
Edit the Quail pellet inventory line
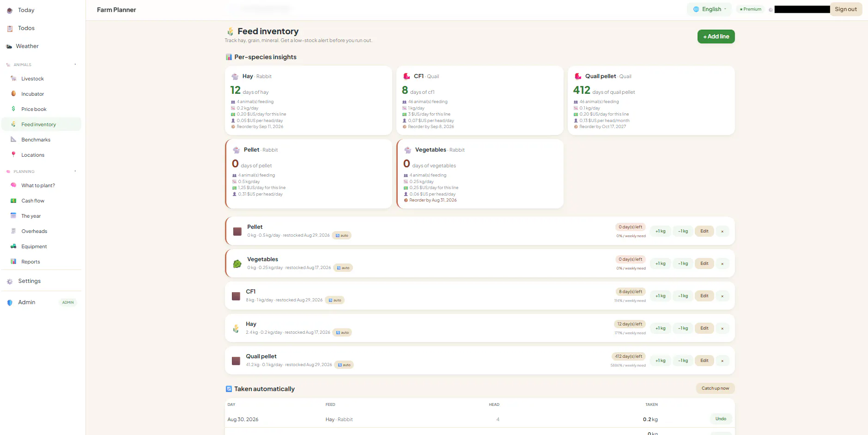click(x=704, y=361)
